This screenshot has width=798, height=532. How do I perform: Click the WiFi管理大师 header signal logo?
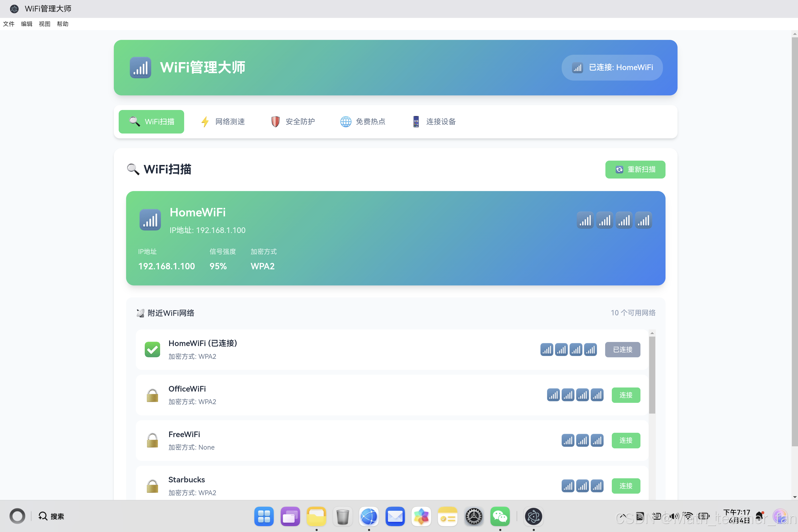[x=140, y=68]
